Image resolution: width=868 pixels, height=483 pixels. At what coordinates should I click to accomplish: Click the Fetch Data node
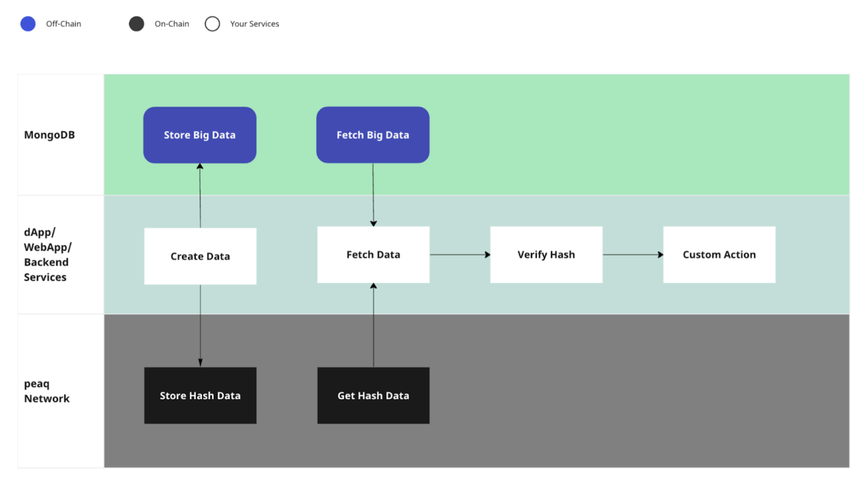tap(373, 254)
